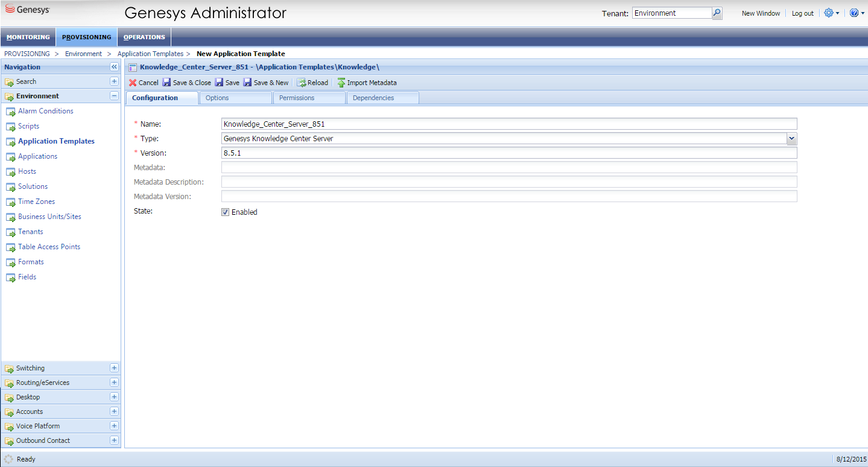Click the Switching folder icon
The height and width of the screenshot is (467, 868).
pyautogui.click(x=9, y=369)
